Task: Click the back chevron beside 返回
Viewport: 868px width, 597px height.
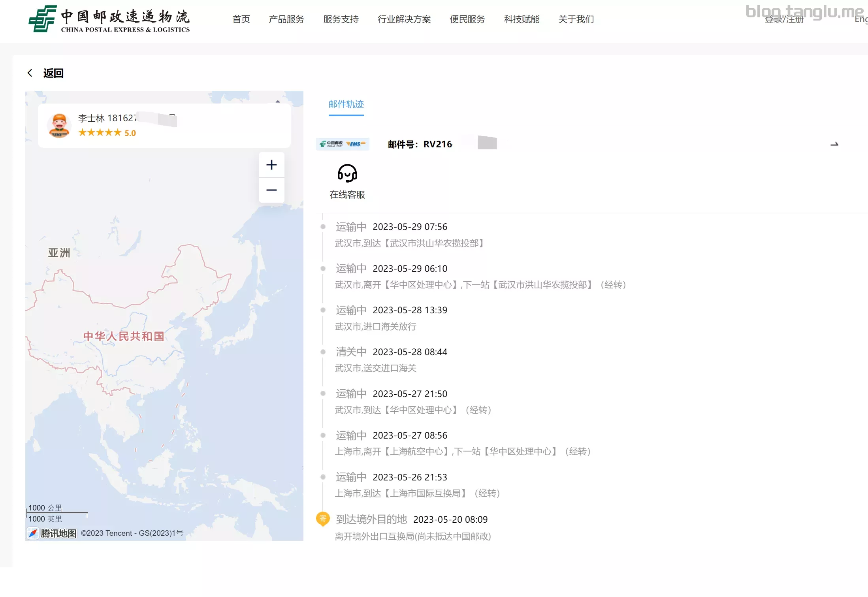Action: (x=30, y=73)
